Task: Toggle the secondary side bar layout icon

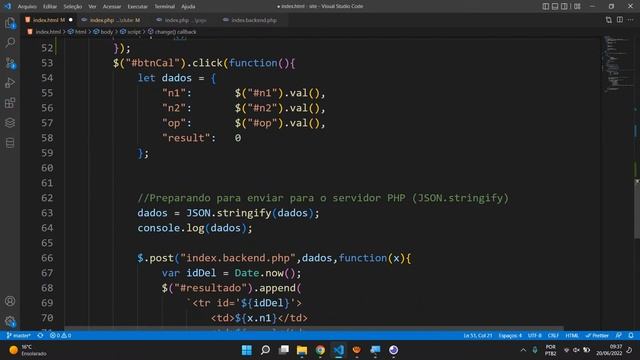Action: (564, 6)
